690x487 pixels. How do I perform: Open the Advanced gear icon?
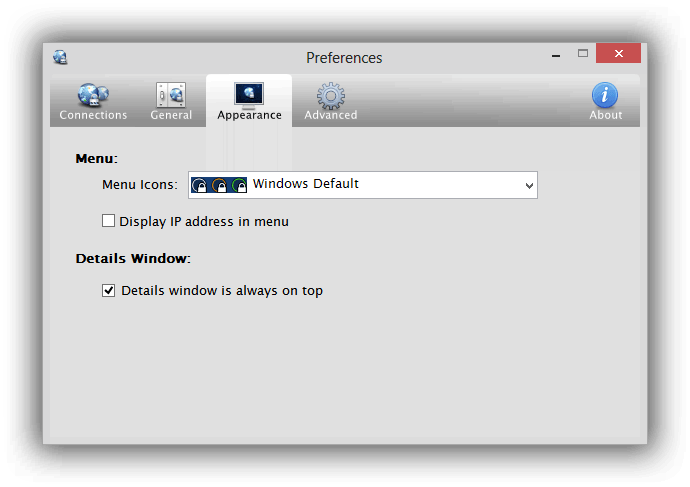330,95
